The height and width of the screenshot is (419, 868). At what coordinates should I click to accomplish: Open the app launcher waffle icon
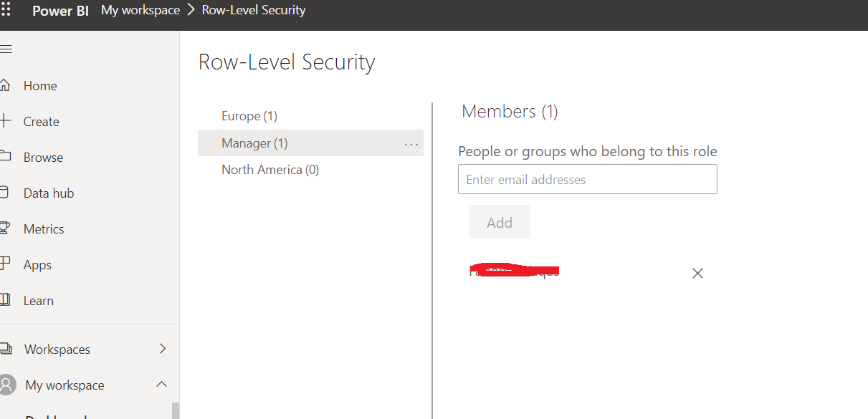coord(6,11)
